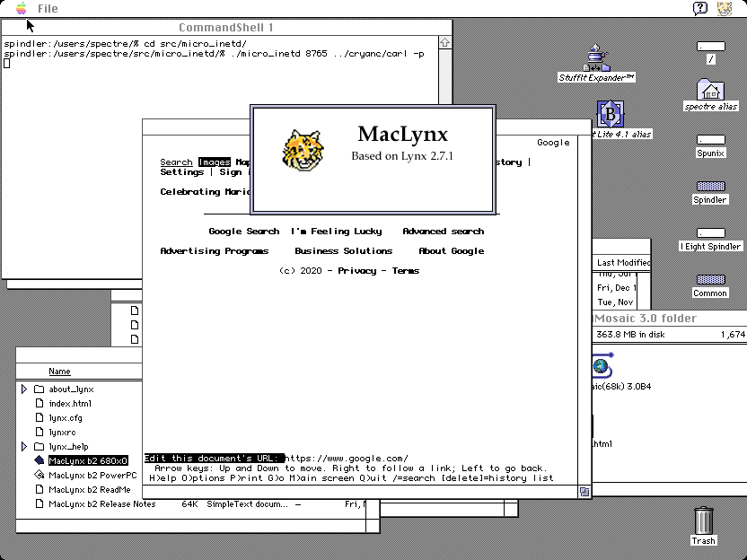The image size is (747, 560).
Task: Select the index.html file icon
Action: 40,403
